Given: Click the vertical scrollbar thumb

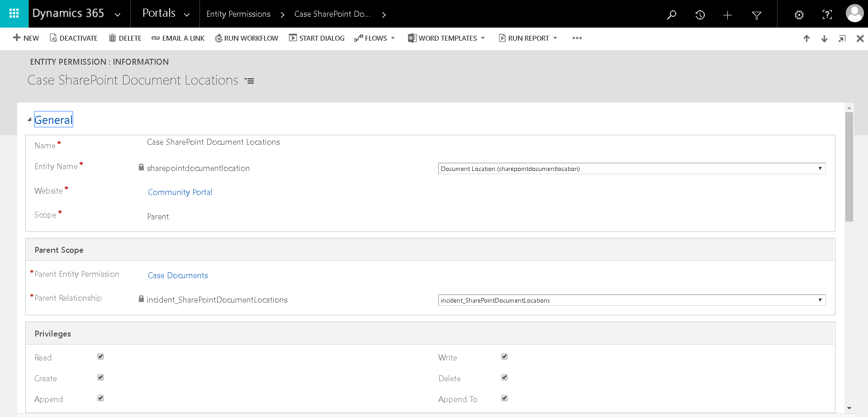Looking at the screenshot, I should pyautogui.click(x=849, y=167).
